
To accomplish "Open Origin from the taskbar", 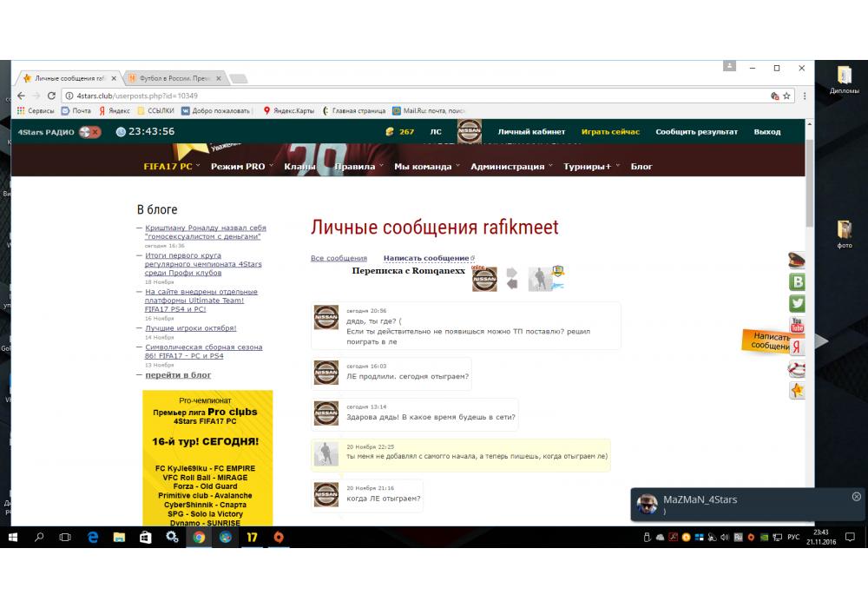I will pyautogui.click(x=279, y=537).
